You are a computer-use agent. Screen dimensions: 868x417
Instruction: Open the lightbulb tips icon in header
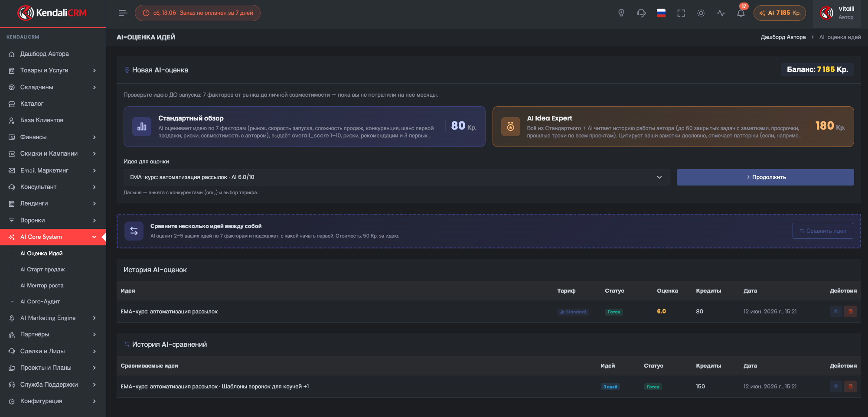pyautogui.click(x=621, y=13)
